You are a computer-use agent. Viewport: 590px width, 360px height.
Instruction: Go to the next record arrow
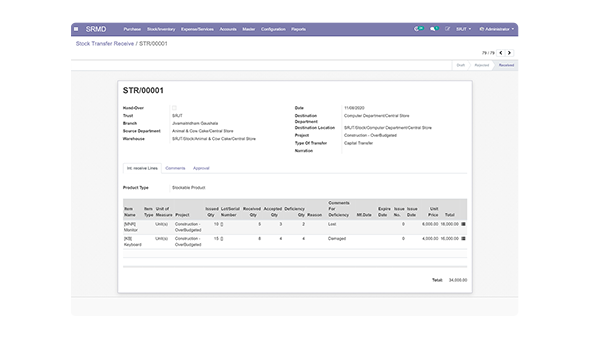(x=509, y=53)
